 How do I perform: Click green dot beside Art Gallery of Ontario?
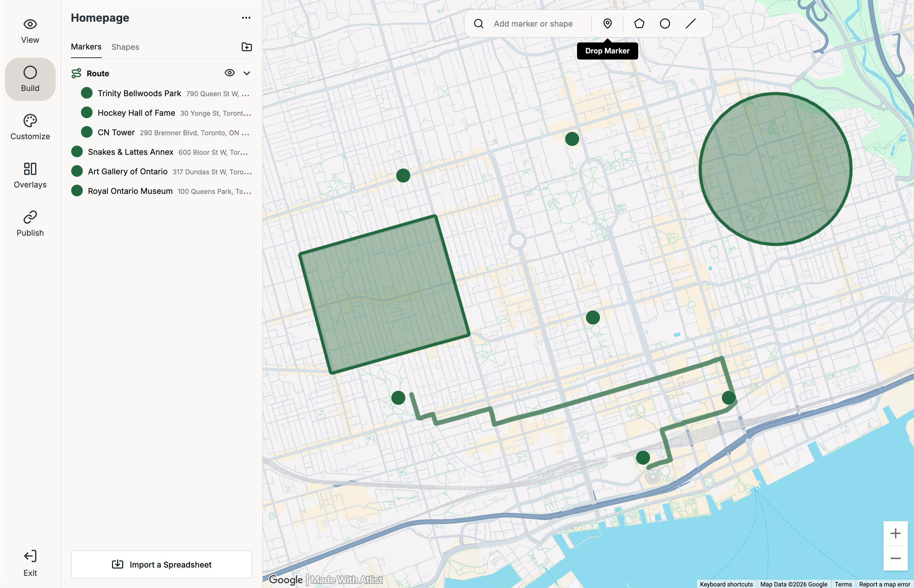point(77,171)
